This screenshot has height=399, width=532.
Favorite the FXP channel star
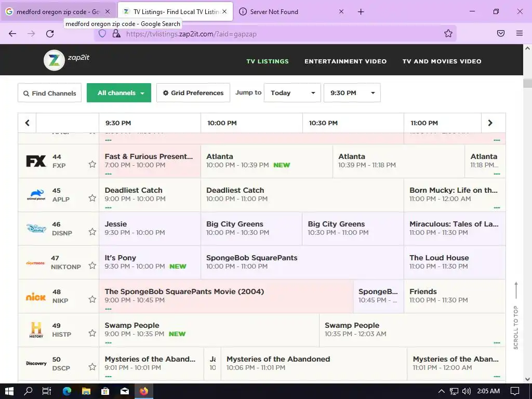pyautogui.click(x=92, y=164)
